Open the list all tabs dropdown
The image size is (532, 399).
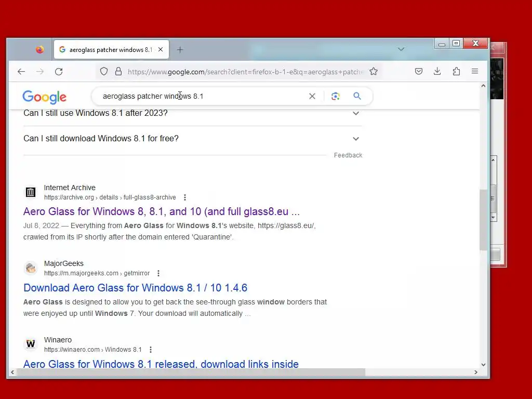point(401,49)
